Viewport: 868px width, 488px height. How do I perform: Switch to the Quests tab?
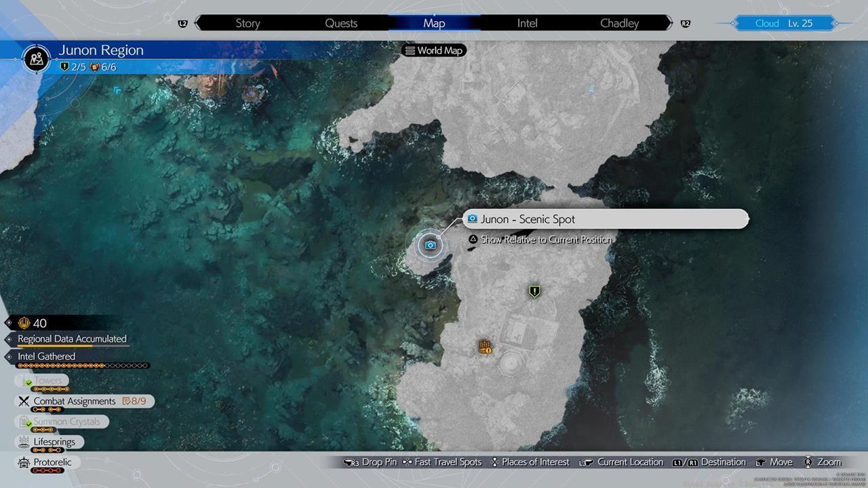[341, 23]
